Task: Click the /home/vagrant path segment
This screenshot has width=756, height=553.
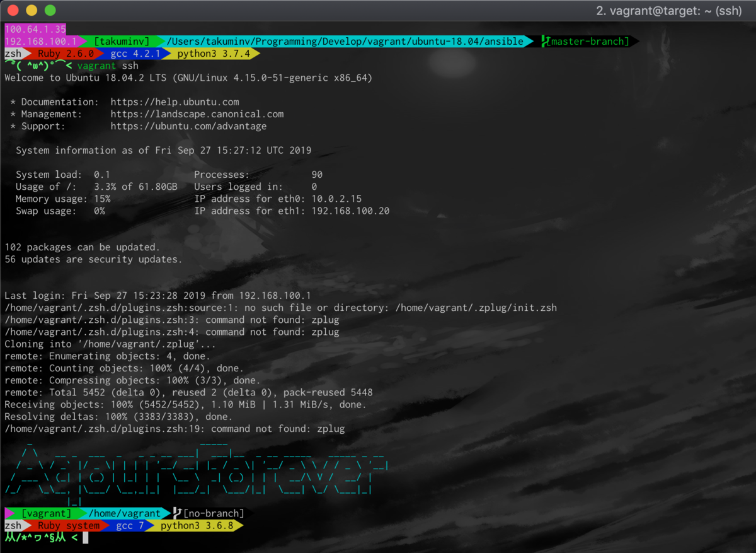Action: [x=124, y=514]
